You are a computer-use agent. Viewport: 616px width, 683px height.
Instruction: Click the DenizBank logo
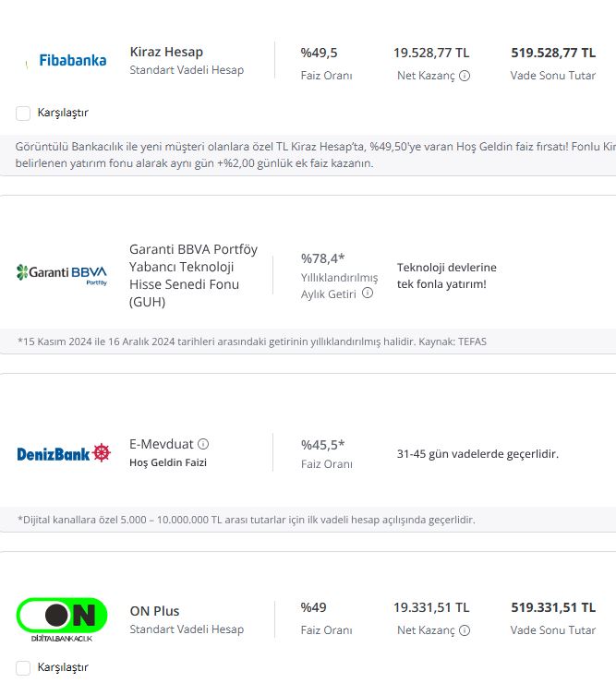click(64, 453)
